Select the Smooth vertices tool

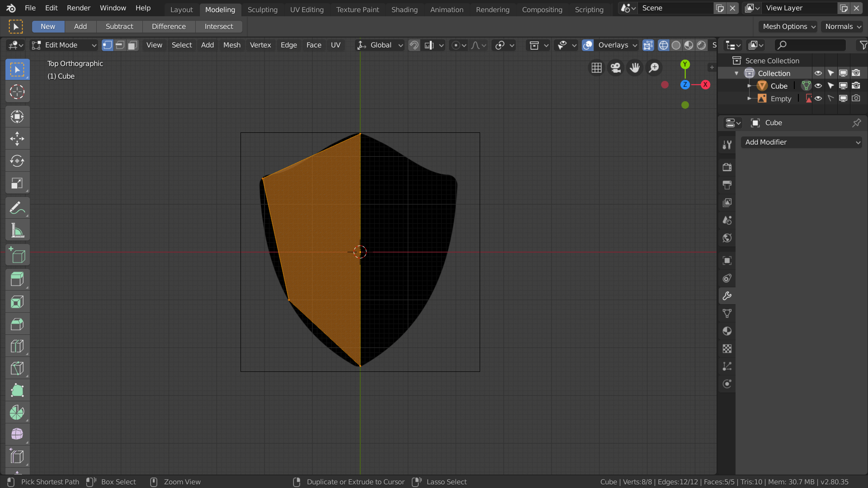pos(17,434)
